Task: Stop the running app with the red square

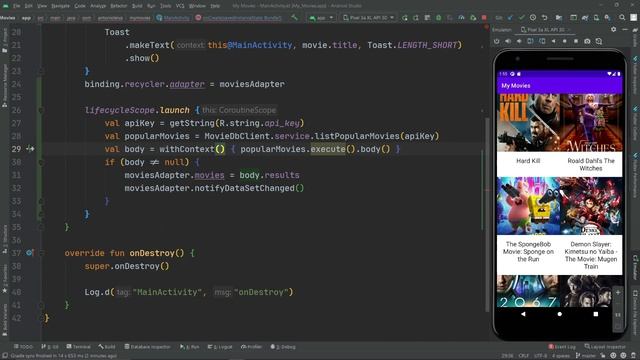Action: pos(484,18)
